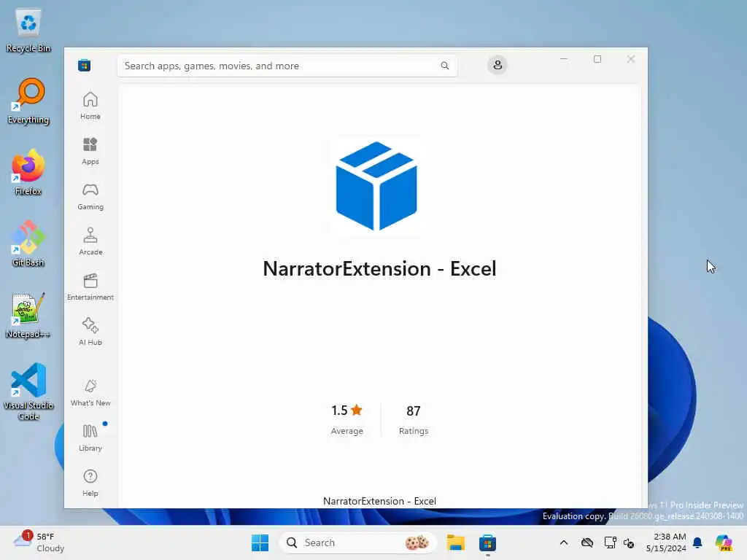Select the Git Bash desktop shortcut
This screenshot has height=560, width=747.
pos(28,244)
